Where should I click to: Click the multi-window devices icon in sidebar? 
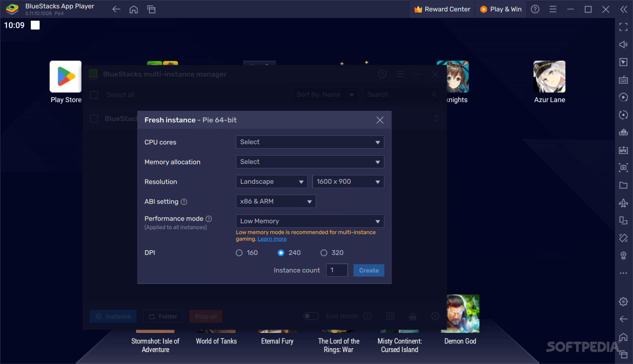pos(623,220)
